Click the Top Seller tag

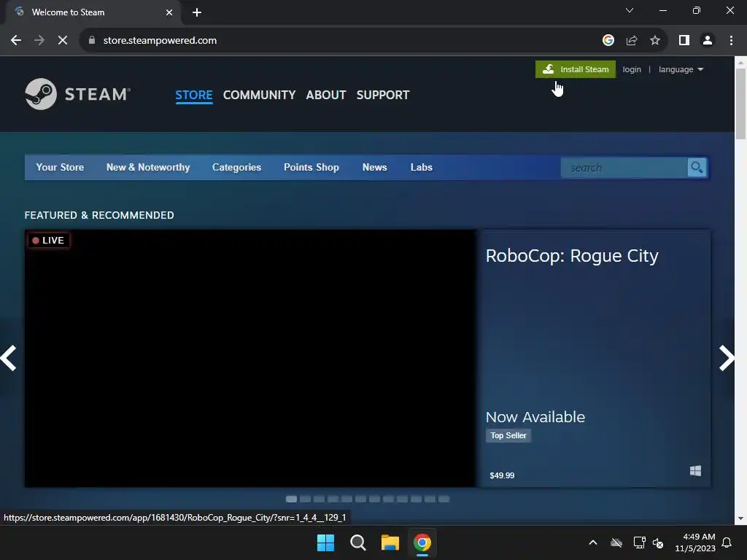coord(508,435)
